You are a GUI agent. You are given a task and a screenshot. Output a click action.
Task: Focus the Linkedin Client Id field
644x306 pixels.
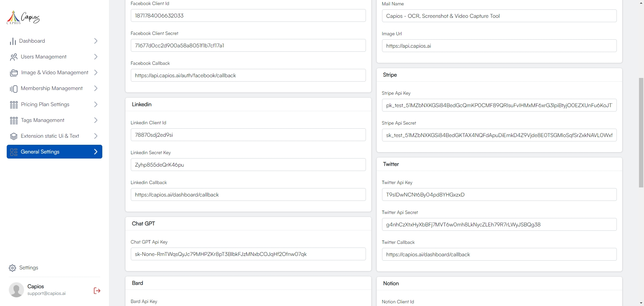[248, 135]
